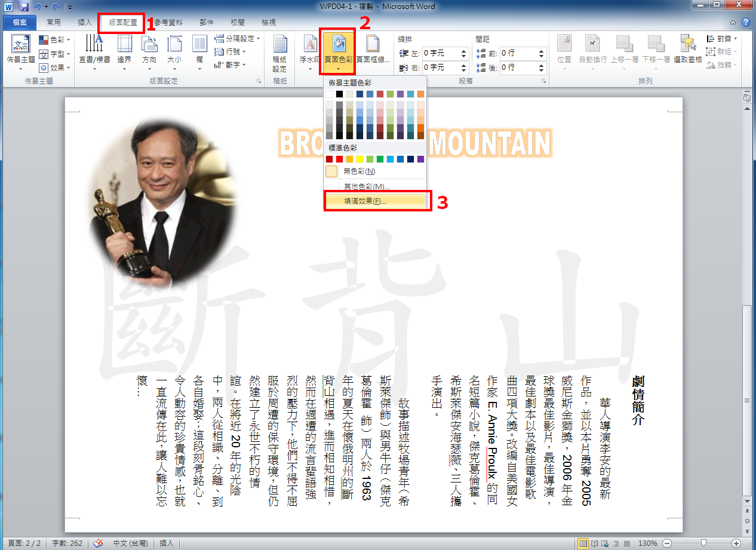Viewport: 756px width, 550px height.
Task: Switch to Print Layout view in status bar
Action: pos(583,543)
